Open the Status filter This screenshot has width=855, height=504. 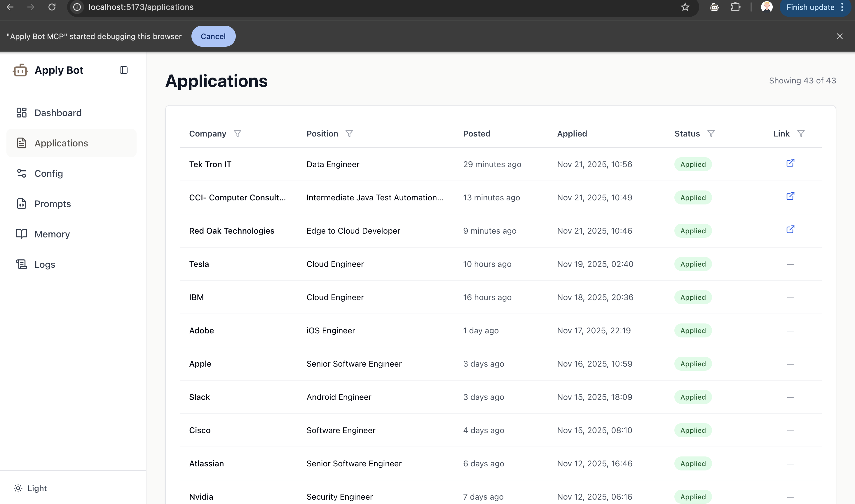click(712, 134)
